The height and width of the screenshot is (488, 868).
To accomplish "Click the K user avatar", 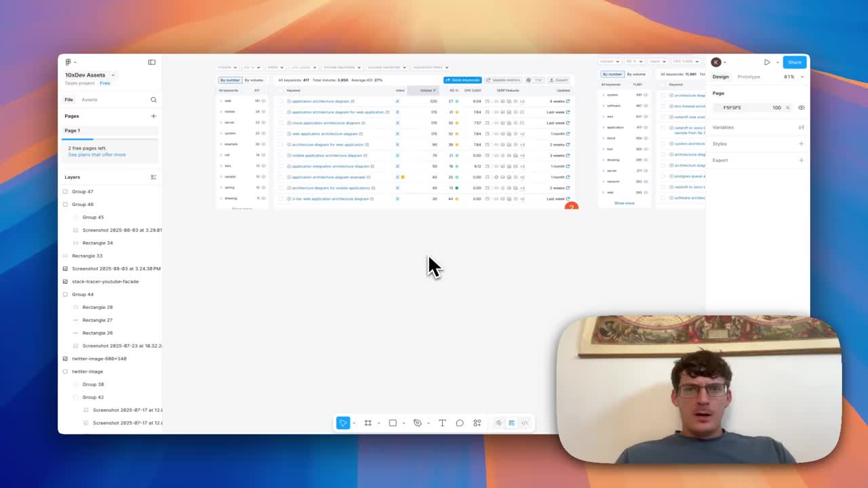I will [716, 62].
